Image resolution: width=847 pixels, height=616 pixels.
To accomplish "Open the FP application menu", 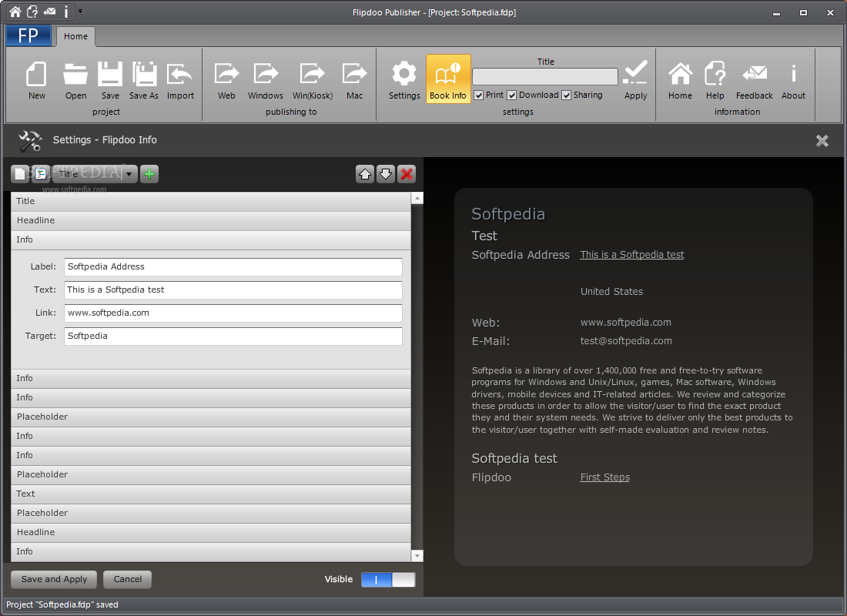I will tap(28, 35).
